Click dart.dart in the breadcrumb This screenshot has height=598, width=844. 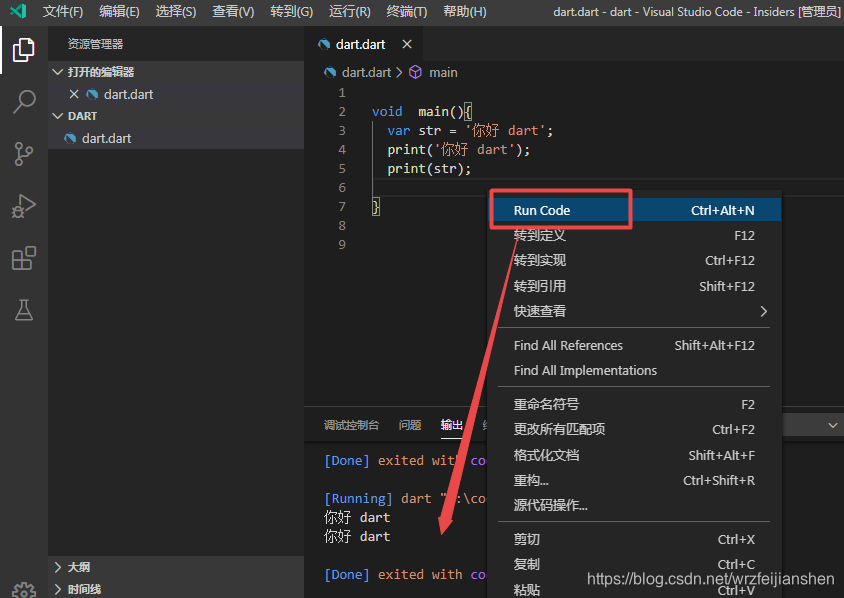[366, 72]
